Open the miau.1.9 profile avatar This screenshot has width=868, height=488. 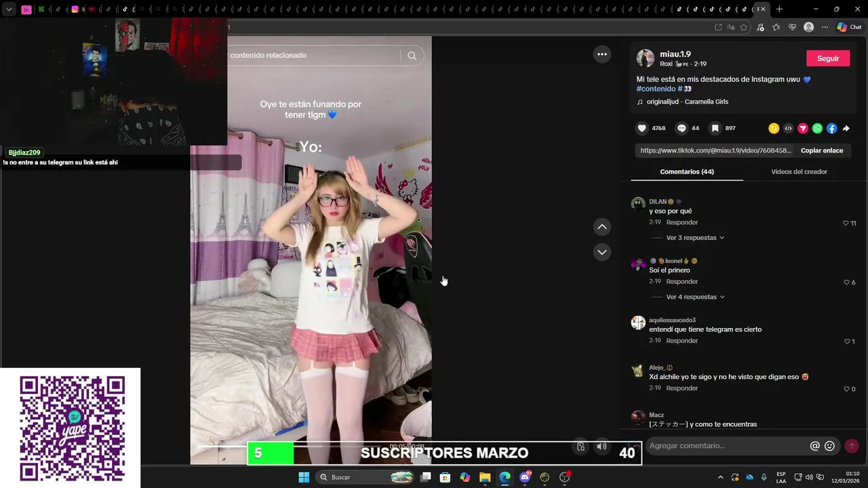[x=646, y=58]
